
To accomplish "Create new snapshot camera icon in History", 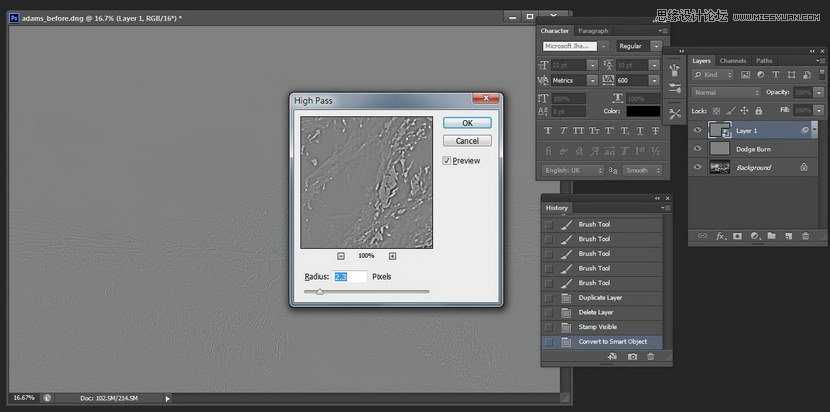I will [x=632, y=356].
